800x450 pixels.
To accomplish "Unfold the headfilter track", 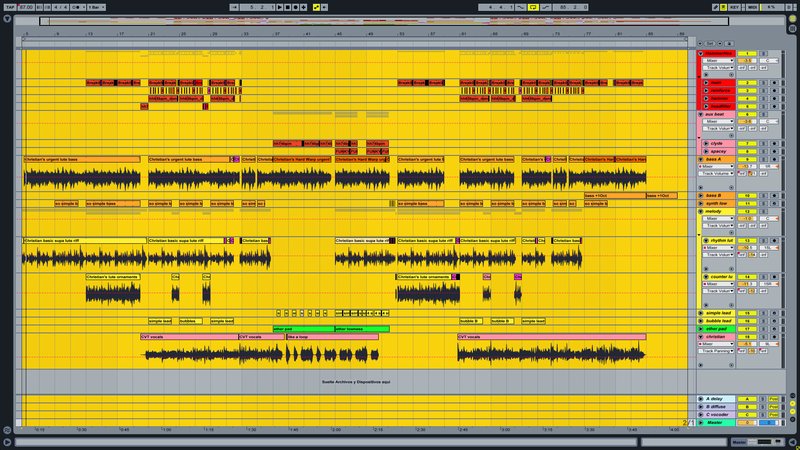I will coord(706,106).
